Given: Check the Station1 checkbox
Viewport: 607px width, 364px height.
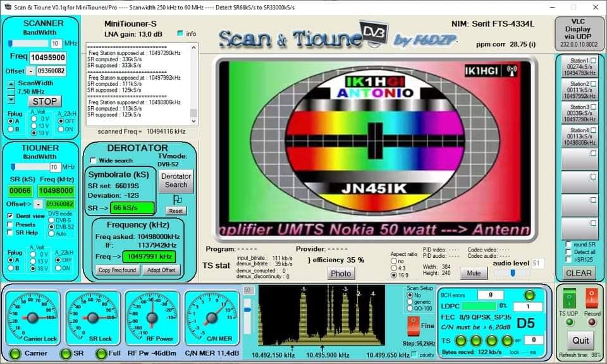Looking at the screenshot, I should (x=594, y=60).
